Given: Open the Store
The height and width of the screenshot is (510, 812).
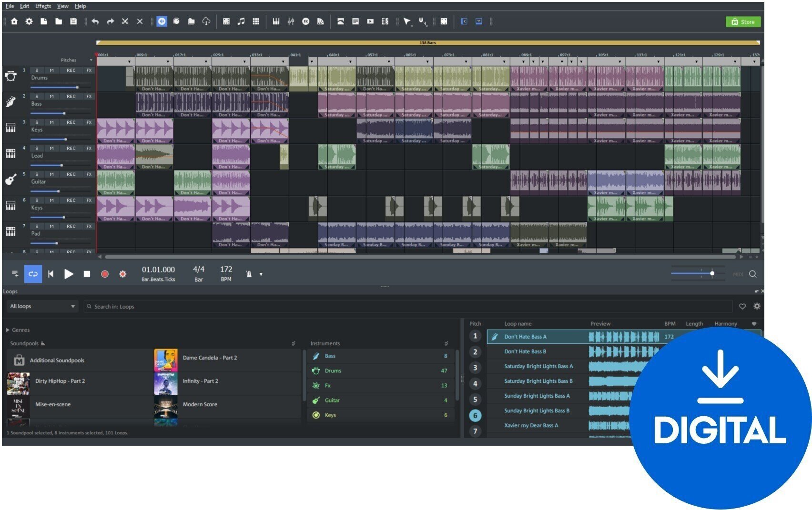Looking at the screenshot, I should (x=743, y=22).
